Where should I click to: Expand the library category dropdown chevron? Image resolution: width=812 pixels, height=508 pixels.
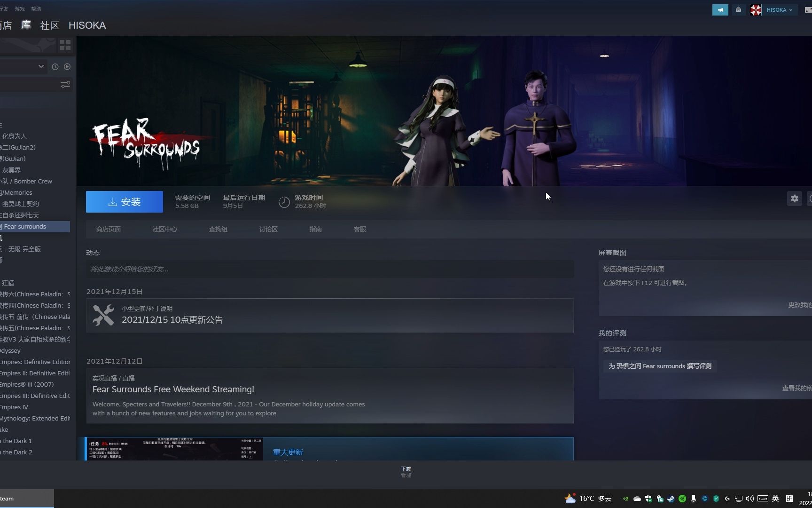point(41,66)
